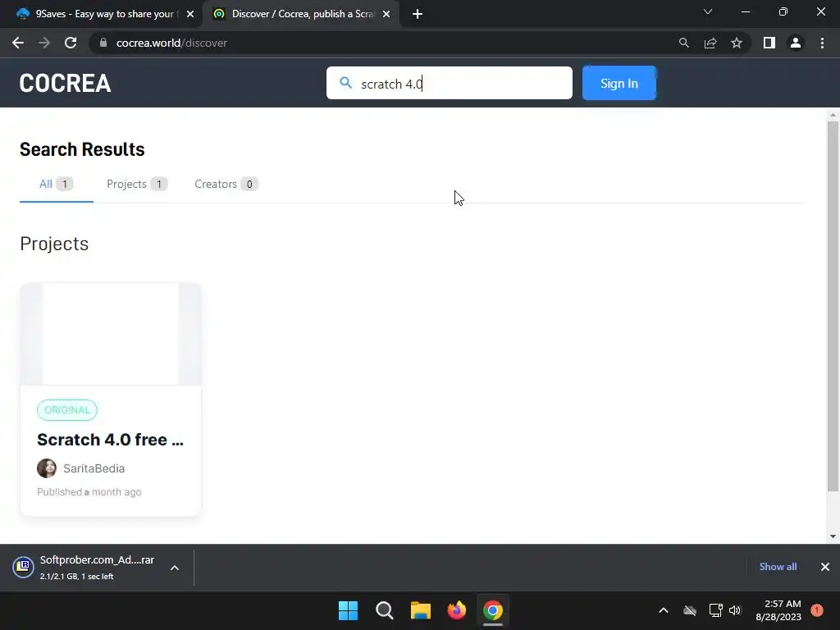Switch to the Creators results tab
This screenshot has width=840, height=630.
(x=226, y=185)
